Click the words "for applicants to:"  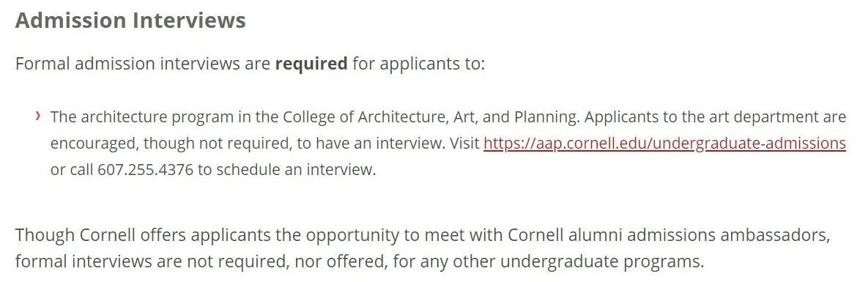coord(418,64)
